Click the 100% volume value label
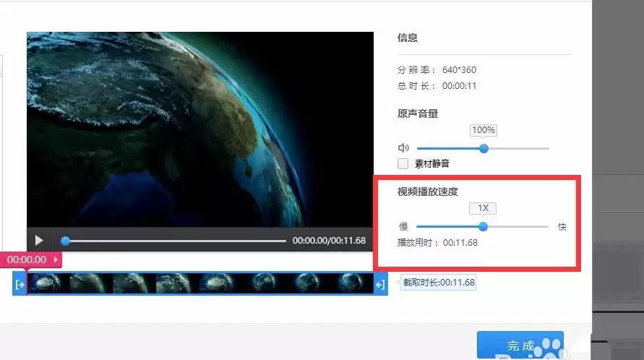This screenshot has width=644, height=360. point(484,130)
